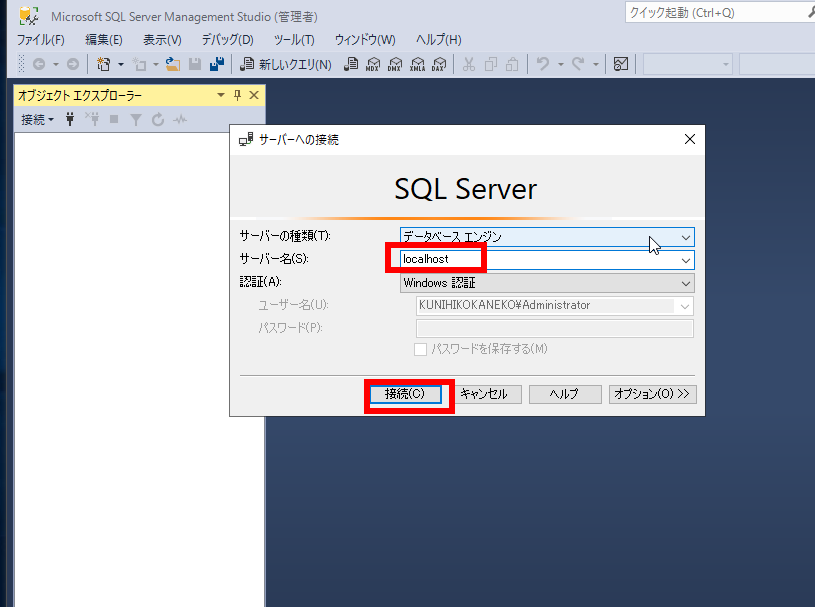The image size is (815, 607).
Task: Click the Copy icon in toolbar
Action: (491, 64)
